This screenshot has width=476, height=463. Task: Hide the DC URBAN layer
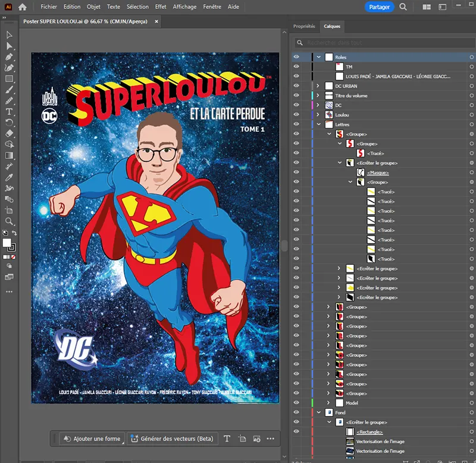[296, 86]
